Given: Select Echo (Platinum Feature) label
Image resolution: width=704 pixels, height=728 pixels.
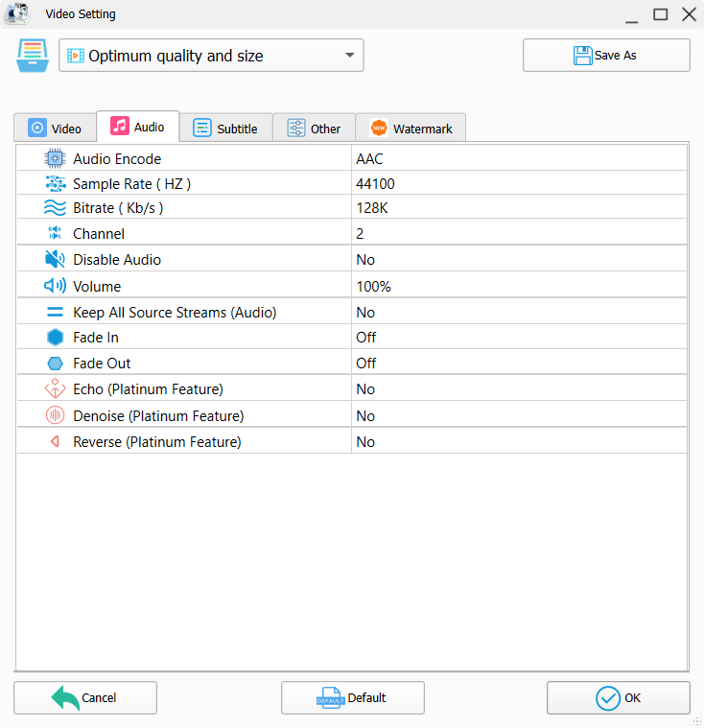Looking at the screenshot, I should click(148, 389).
